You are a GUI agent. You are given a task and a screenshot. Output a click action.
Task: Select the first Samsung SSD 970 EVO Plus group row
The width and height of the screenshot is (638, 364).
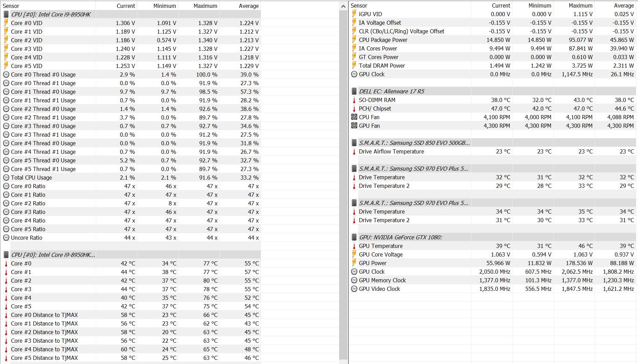[x=493, y=169]
